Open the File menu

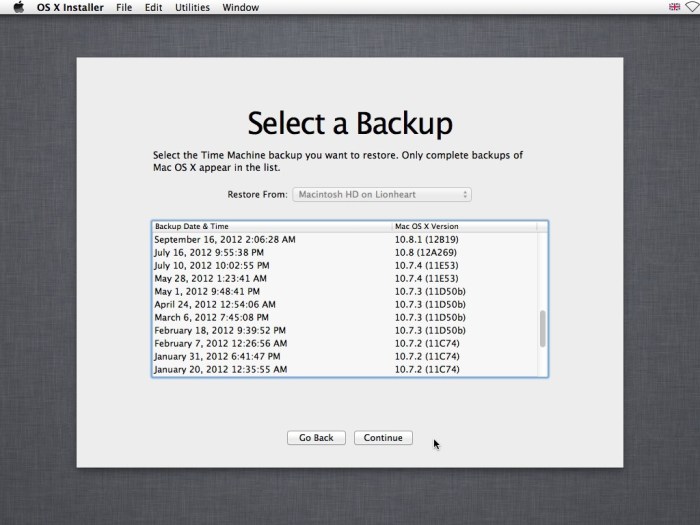pos(124,7)
